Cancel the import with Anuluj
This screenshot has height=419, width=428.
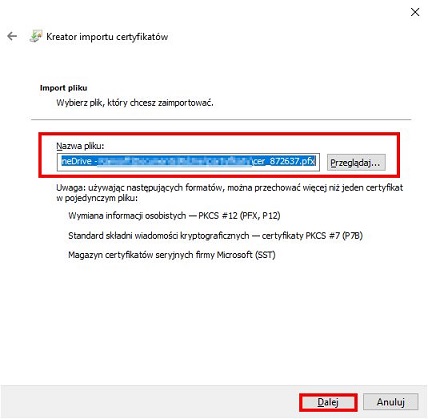tap(390, 402)
